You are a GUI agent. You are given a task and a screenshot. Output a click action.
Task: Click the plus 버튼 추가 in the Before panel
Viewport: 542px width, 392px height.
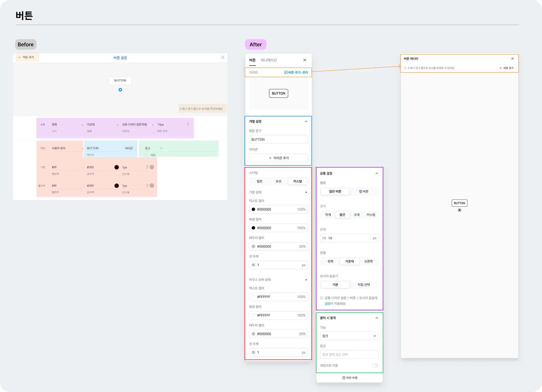[19, 57]
